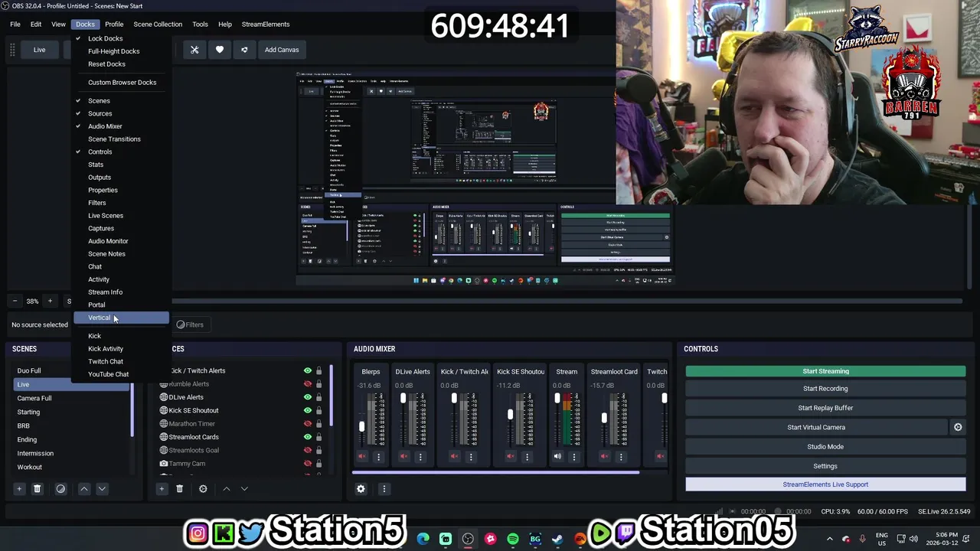Remove selected source with trash icon
The height and width of the screenshot is (551, 980).
click(180, 489)
